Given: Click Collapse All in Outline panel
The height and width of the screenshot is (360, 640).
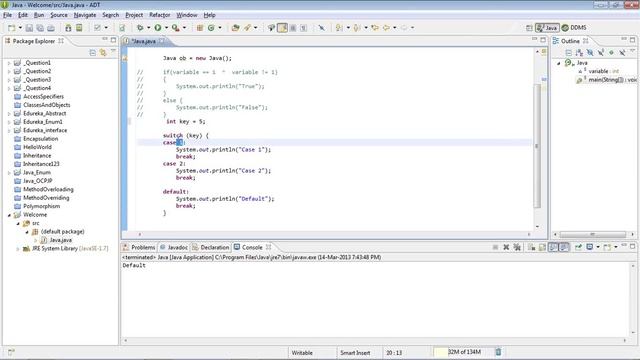Looking at the screenshot, I should 569,53.
